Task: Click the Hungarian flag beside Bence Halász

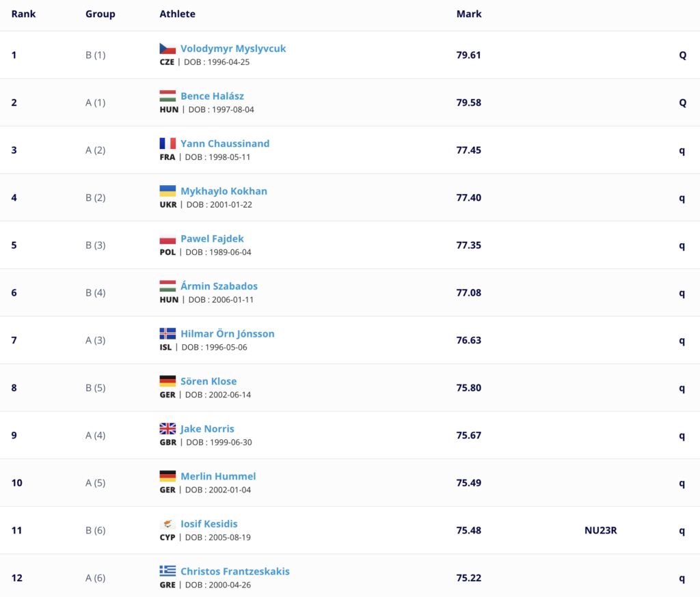Action: 167,96
